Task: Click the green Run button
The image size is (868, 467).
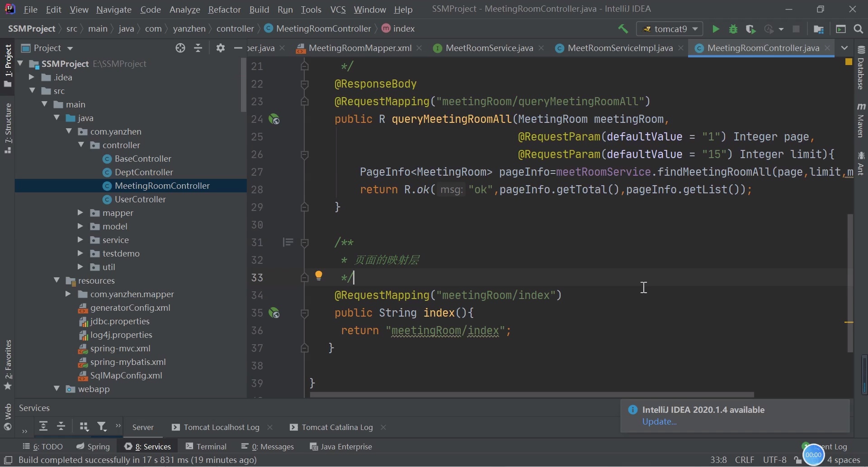Action: pos(715,29)
